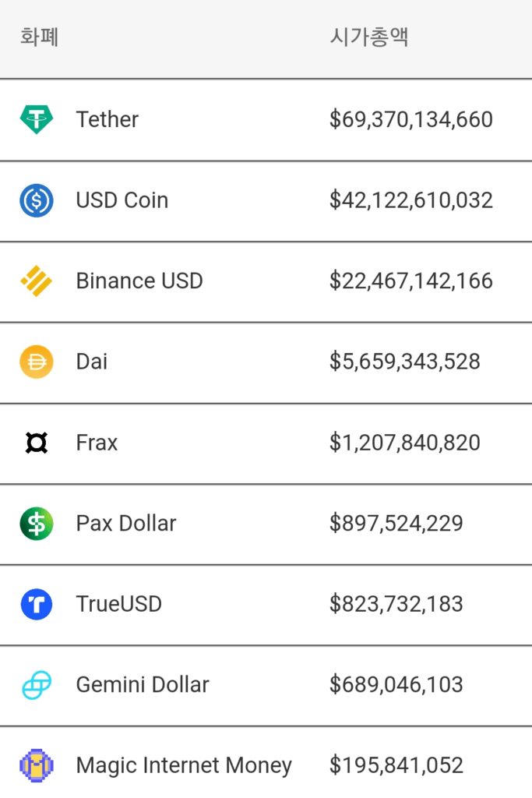Sort by the 시가총액 column header
This screenshot has width=532, height=798.
(x=369, y=37)
